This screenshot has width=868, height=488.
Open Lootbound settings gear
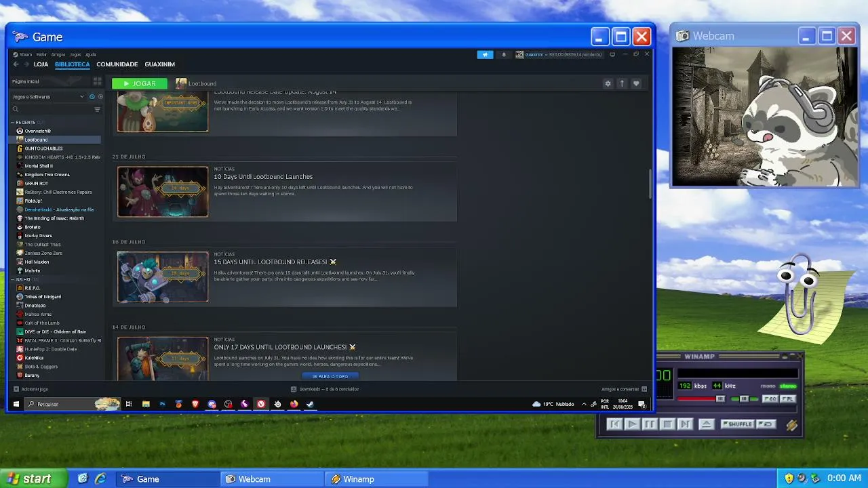[x=608, y=83]
